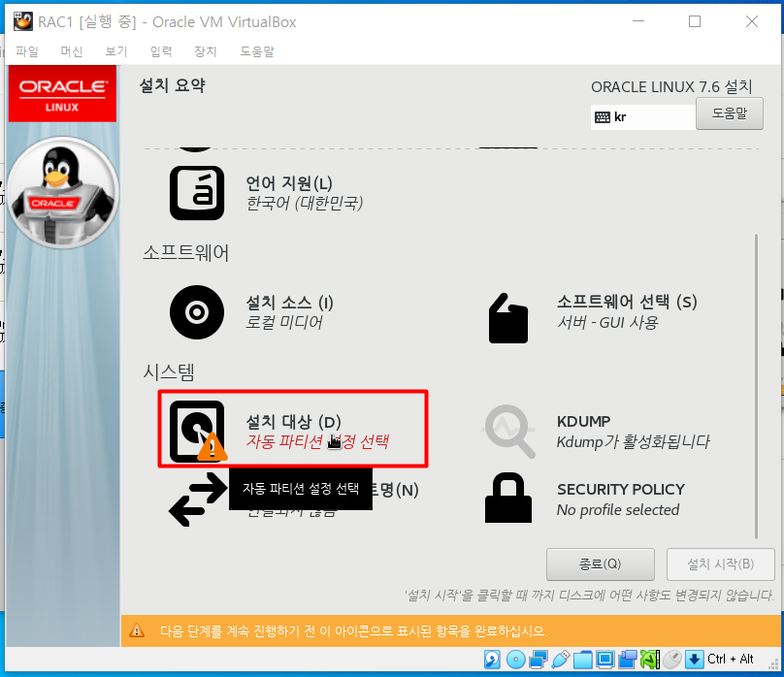The height and width of the screenshot is (677, 784).
Task: Click VirtualBox video recording status icon
Action: click(628, 660)
